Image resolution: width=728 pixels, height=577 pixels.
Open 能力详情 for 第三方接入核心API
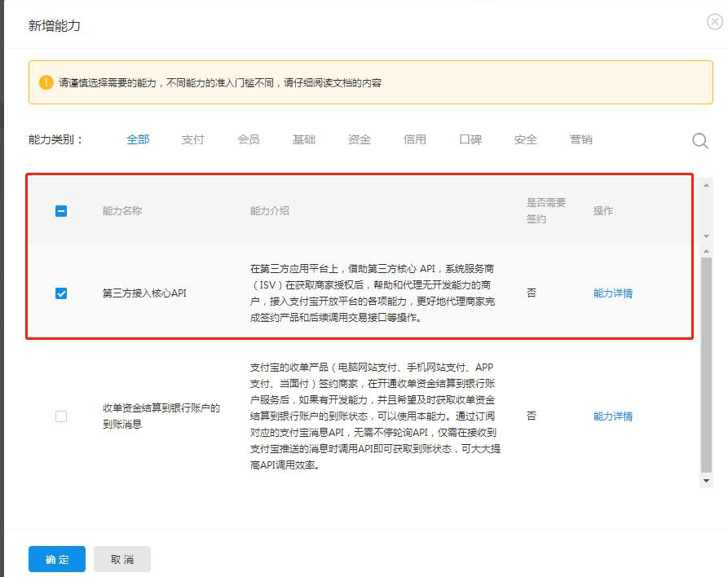(613, 293)
